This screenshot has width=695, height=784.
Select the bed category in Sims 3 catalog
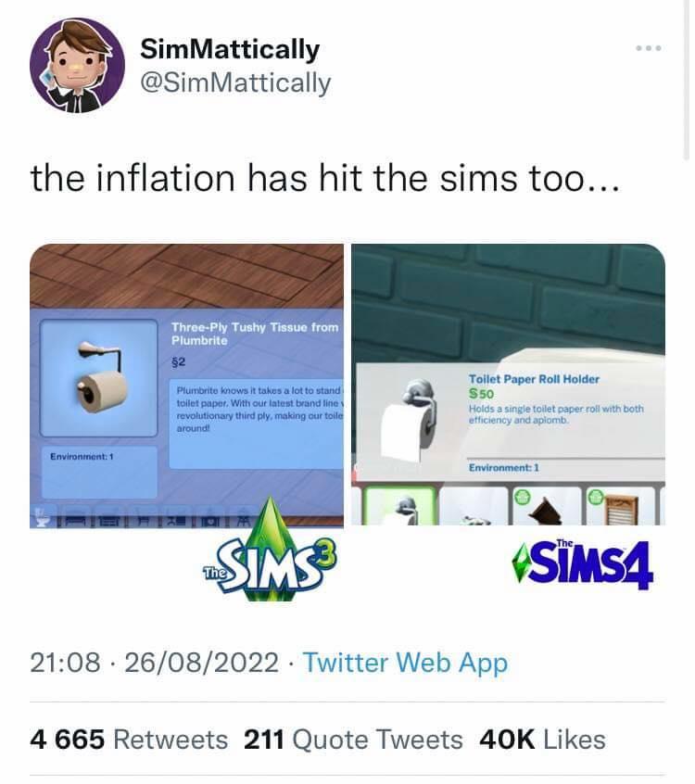[x=73, y=522]
